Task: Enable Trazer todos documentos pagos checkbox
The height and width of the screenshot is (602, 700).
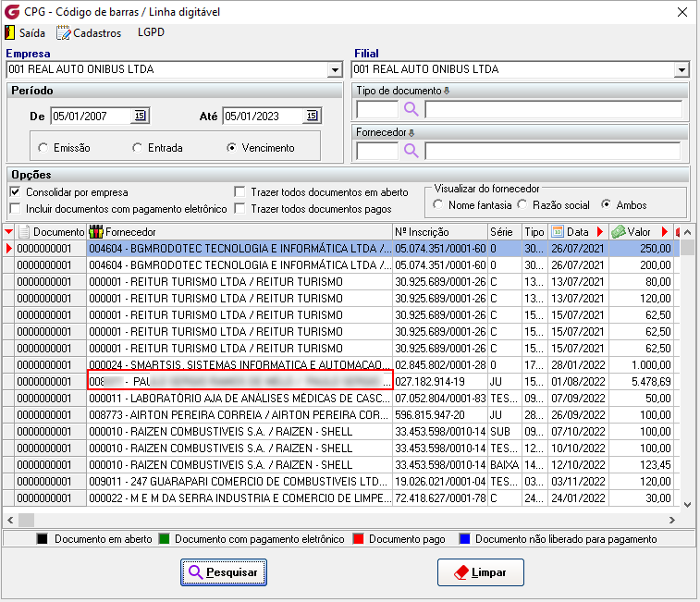Action: pos(239,209)
